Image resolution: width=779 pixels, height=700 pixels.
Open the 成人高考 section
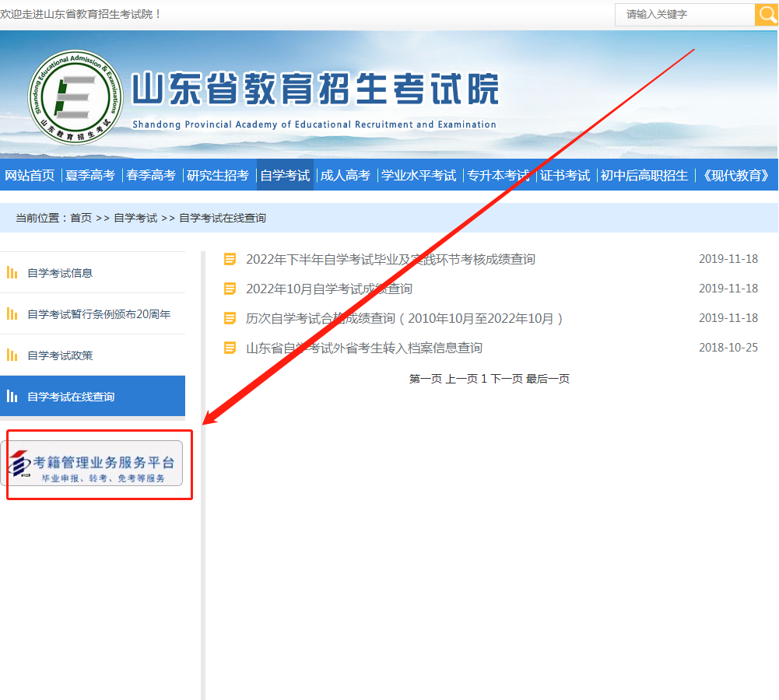[x=346, y=175]
